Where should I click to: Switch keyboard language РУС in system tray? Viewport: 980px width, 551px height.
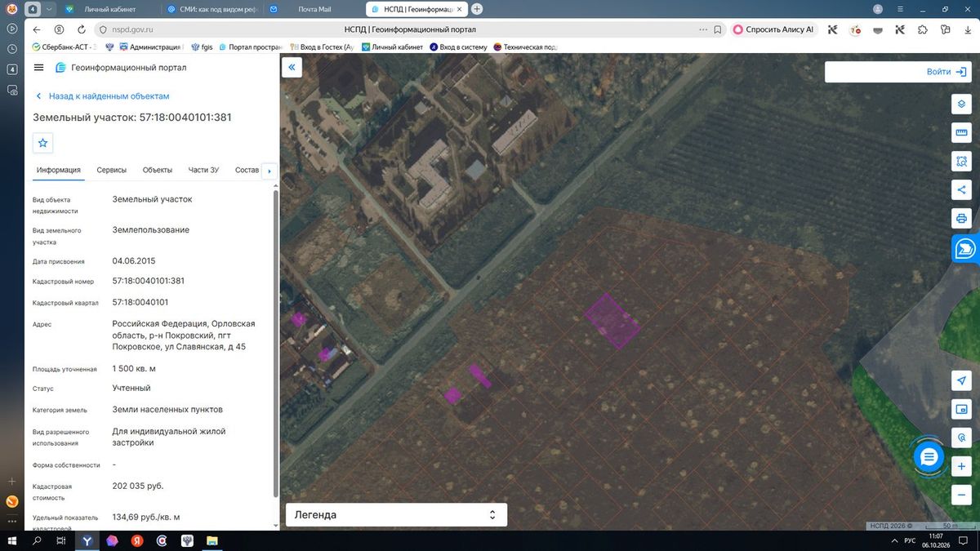(x=910, y=540)
